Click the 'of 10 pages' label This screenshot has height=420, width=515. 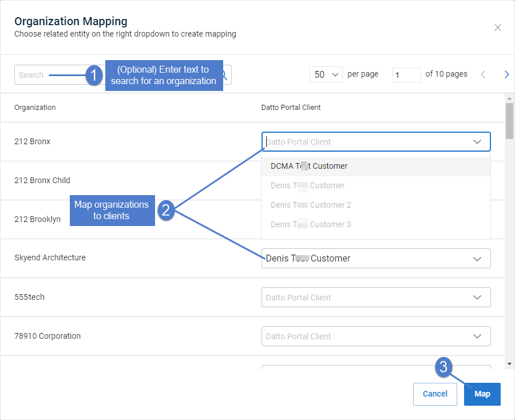(446, 74)
